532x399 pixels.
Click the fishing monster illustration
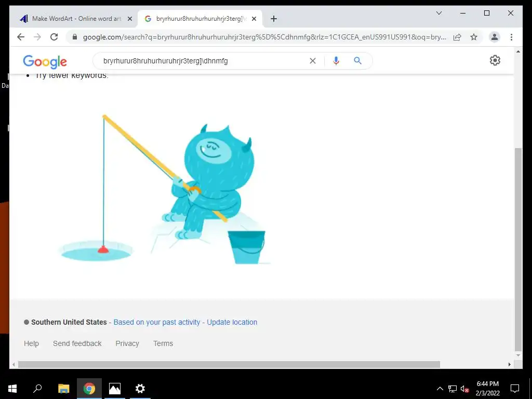click(x=165, y=190)
